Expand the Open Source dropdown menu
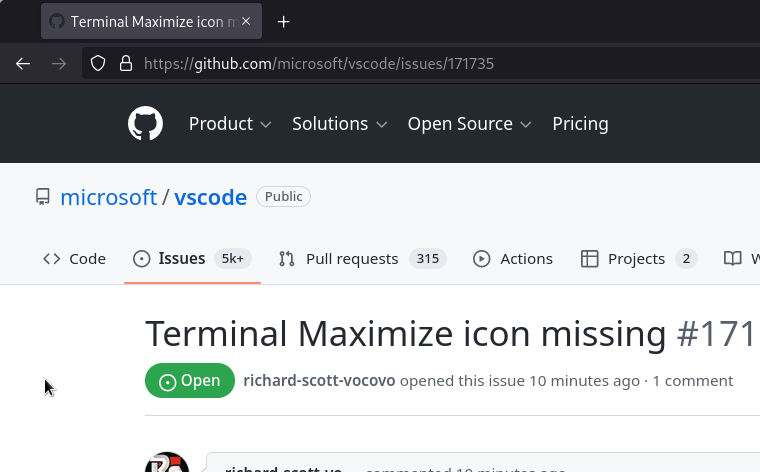This screenshot has height=472, width=760. click(x=469, y=124)
